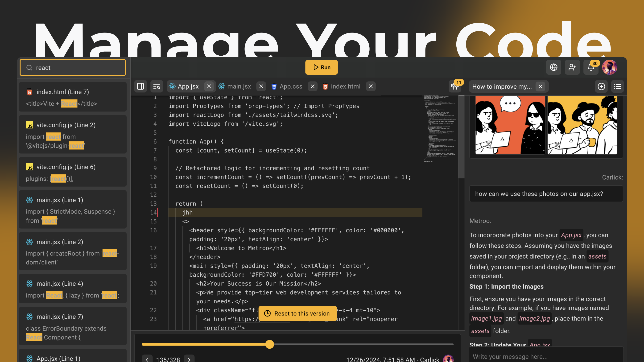Image resolution: width=644 pixels, height=362 pixels.
Task: Open the vite.config.js (Line 2) search result
Action: [x=73, y=135]
